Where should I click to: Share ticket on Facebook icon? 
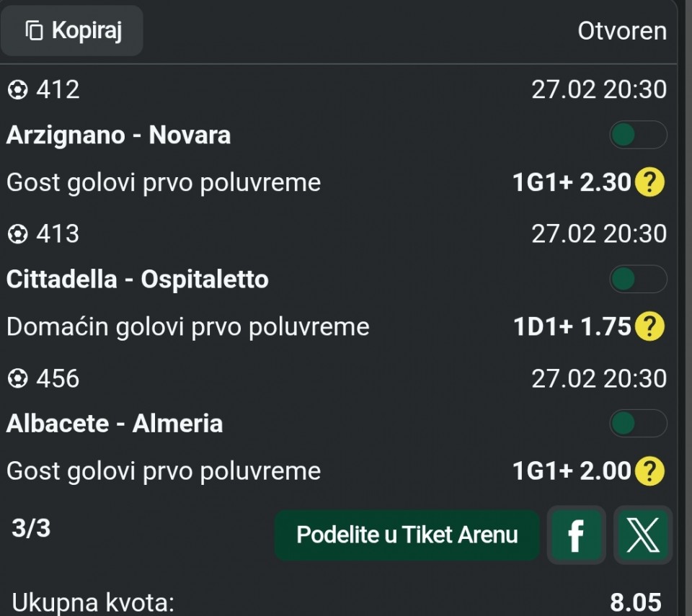(x=575, y=535)
